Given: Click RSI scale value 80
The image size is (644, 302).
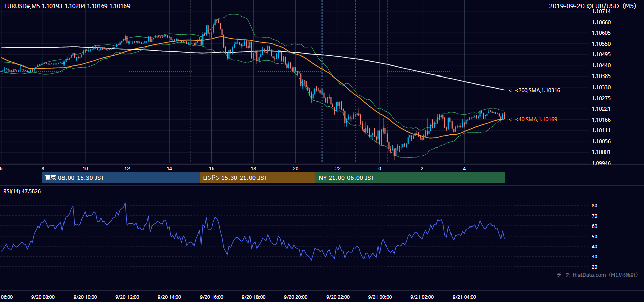Looking at the screenshot, I should [595, 206].
